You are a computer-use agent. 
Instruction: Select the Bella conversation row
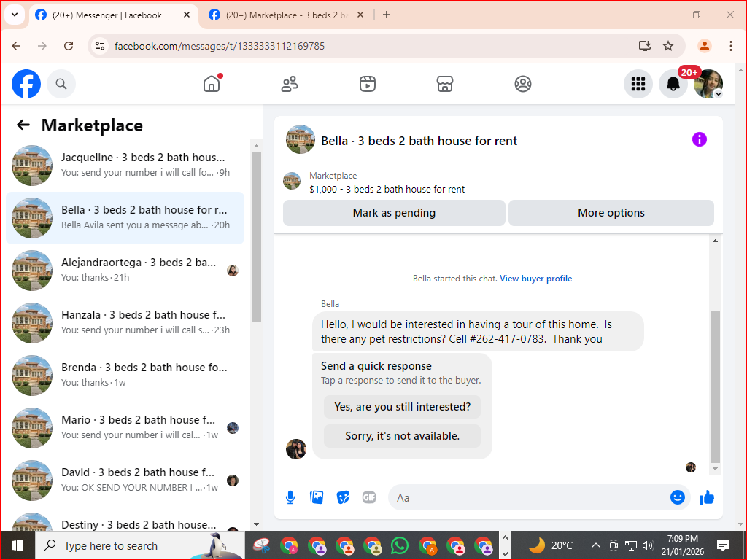coord(125,218)
